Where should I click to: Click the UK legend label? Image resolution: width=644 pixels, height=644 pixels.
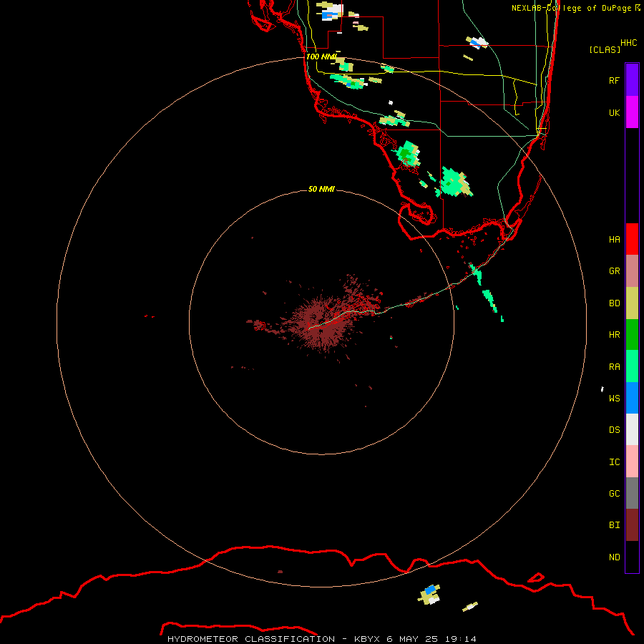pyautogui.click(x=614, y=112)
